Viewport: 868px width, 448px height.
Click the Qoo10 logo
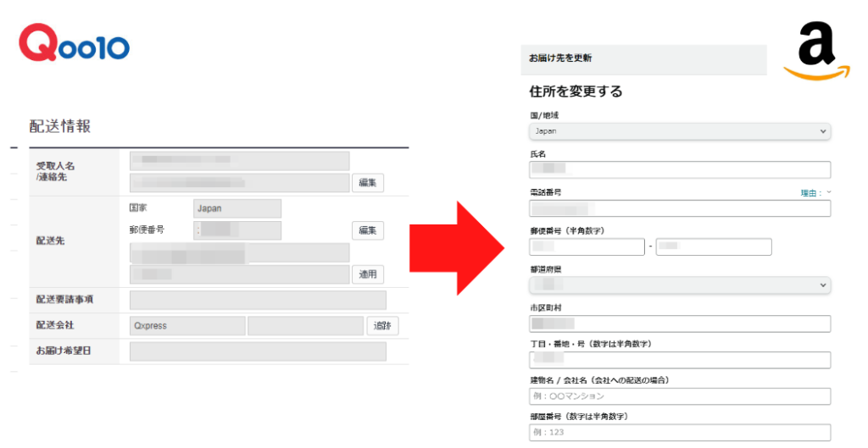pyautogui.click(x=75, y=45)
